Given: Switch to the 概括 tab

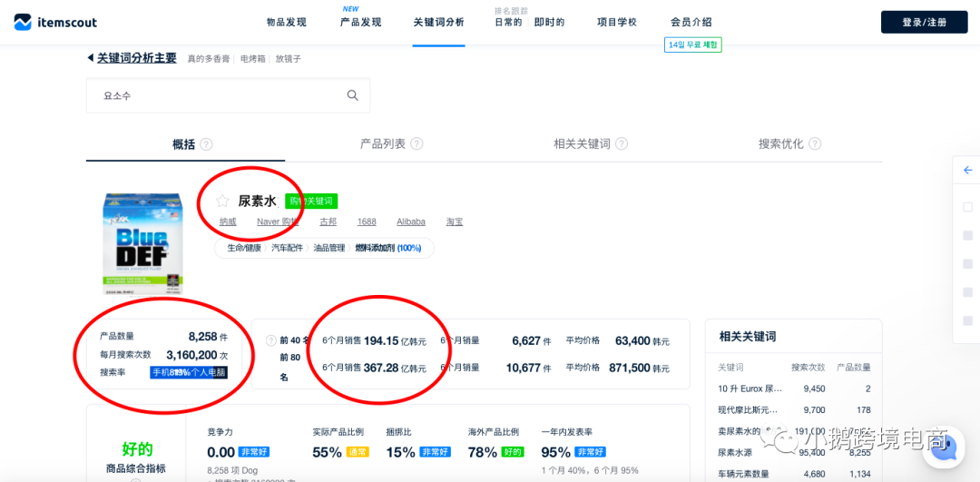Looking at the screenshot, I should point(183,144).
